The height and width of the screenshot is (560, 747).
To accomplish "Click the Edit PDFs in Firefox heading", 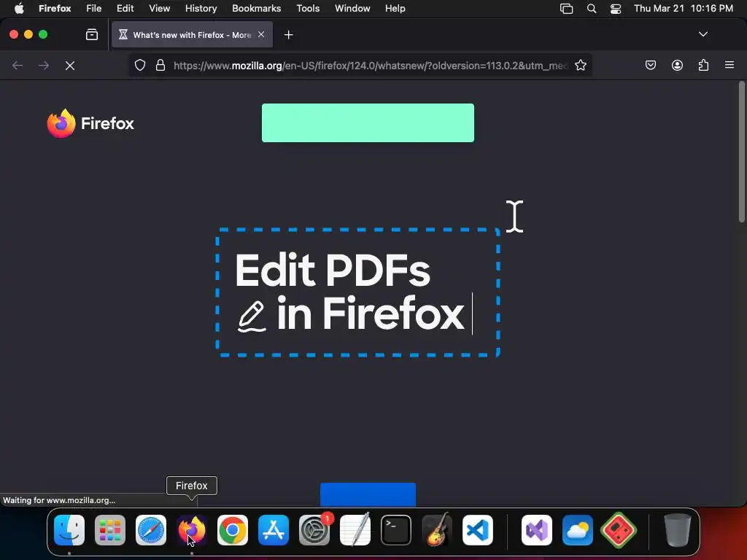I will click(350, 292).
